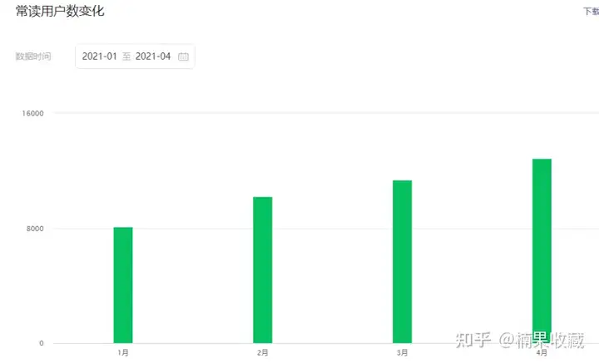This screenshot has height=364, width=599.
Task: Click the 3月 axis label
Action: 403,352
